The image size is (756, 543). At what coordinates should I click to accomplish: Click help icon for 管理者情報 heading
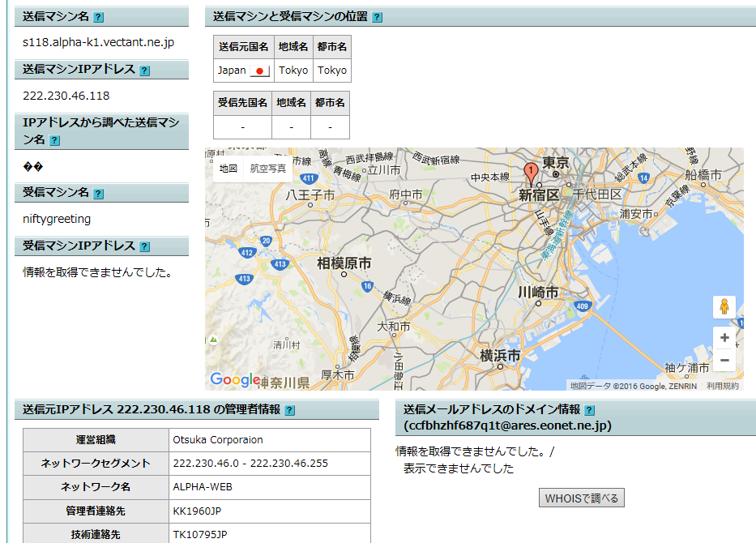click(290, 410)
